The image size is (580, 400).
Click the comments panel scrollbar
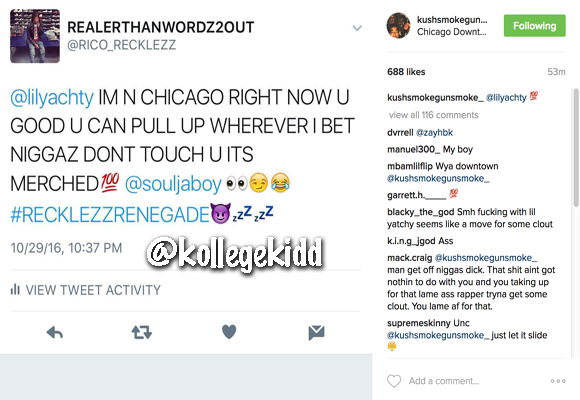(576, 148)
